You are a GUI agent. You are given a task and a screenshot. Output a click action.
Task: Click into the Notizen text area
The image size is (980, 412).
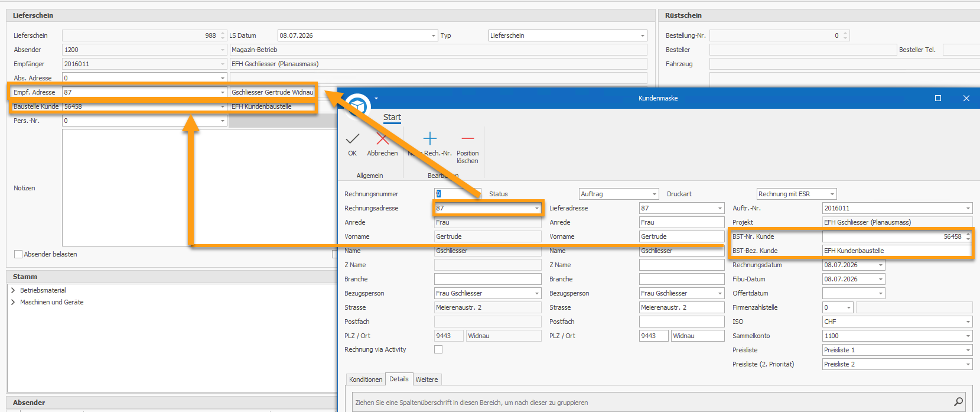click(200, 187)
